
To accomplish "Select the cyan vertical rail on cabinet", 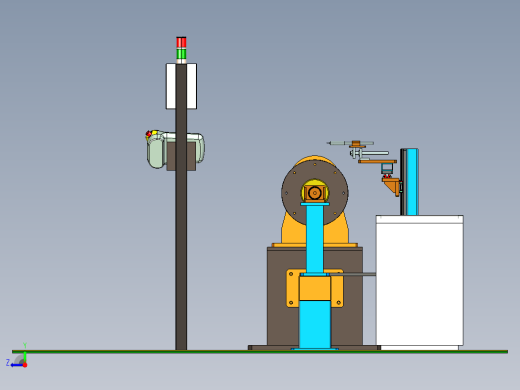I will tap(412, 182).
